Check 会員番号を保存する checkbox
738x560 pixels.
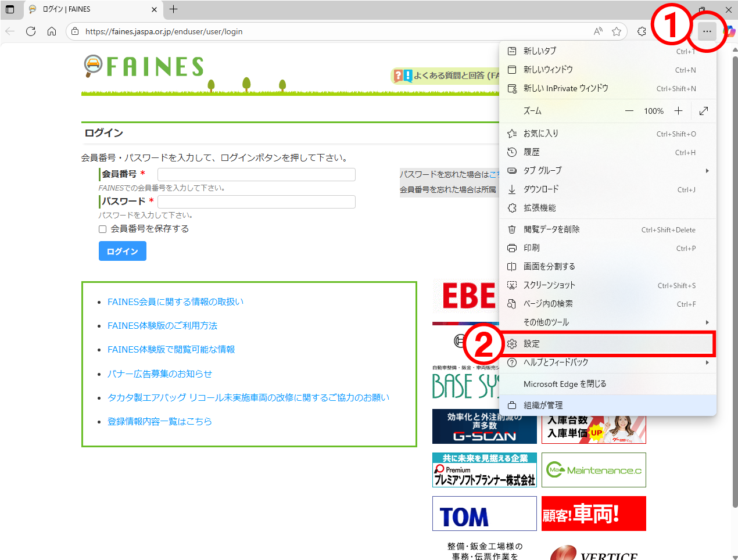103,229
